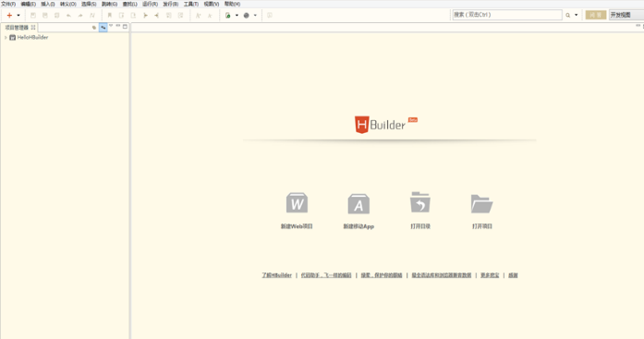The image size is (644, 339).
Task: Click the collapse-all icon in project panel
Action: pos(94,28)
